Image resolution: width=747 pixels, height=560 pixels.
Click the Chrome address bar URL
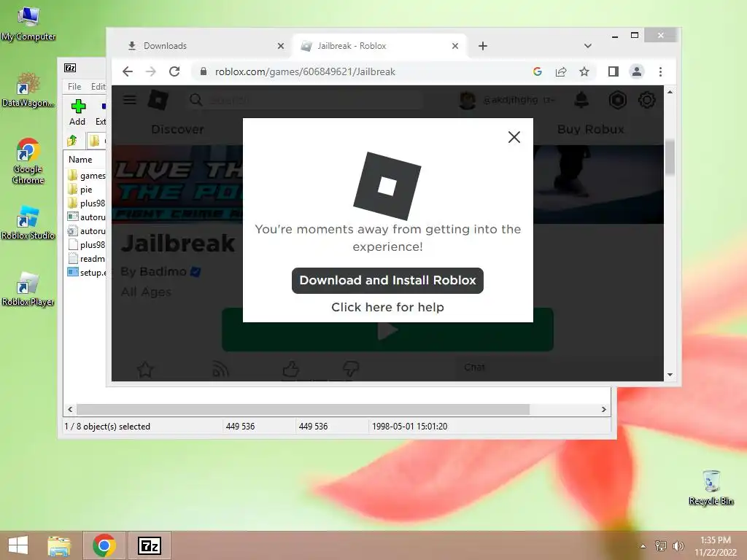pos(305,71)
